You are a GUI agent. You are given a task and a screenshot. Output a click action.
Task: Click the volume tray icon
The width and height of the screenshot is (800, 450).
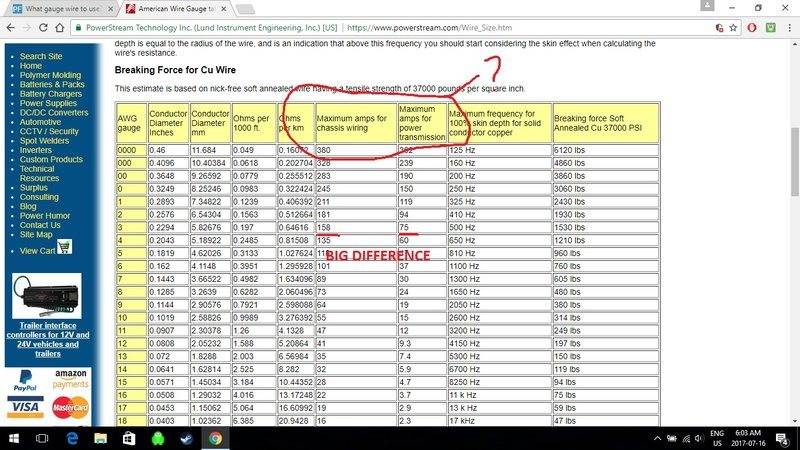[698, 438]
